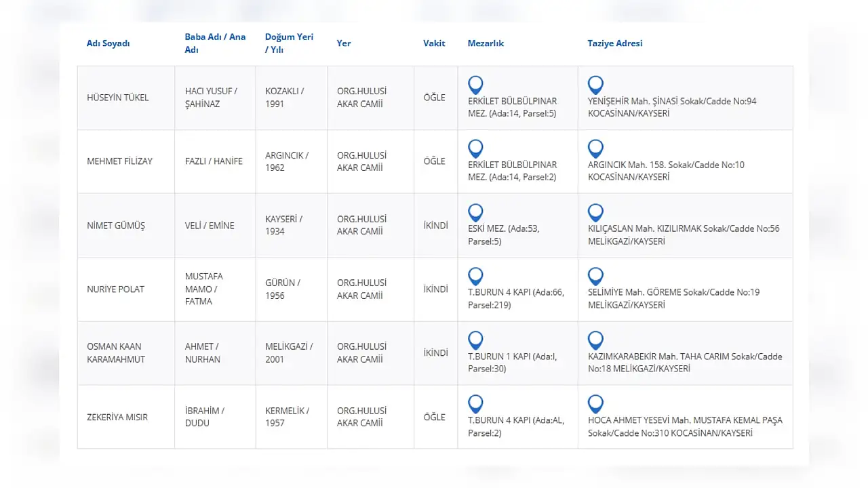Select the OSMAN KAAN KARAMAHMUT name cell

pos(116,353)
